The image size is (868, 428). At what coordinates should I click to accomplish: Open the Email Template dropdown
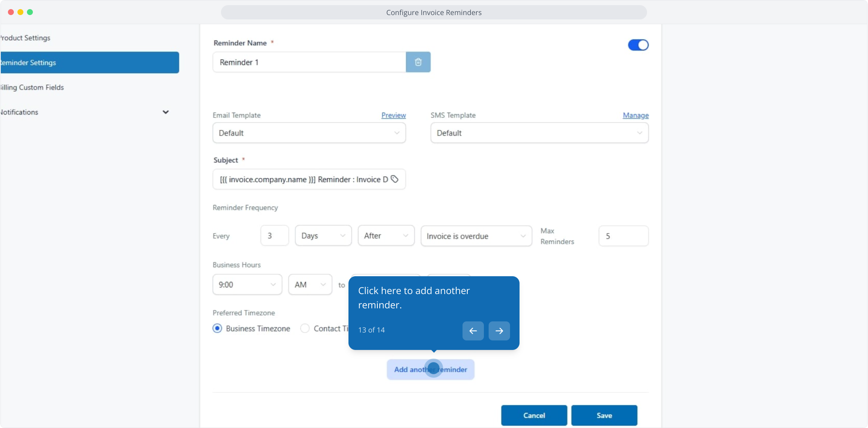point(309,133)
